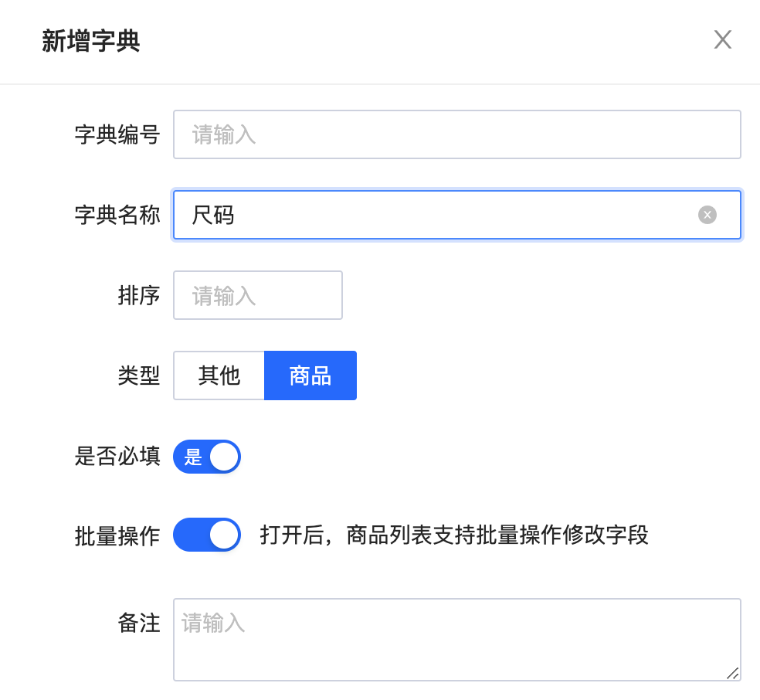Select the 商品 type option
Viewport: 760px width, 700px height.
310,375
